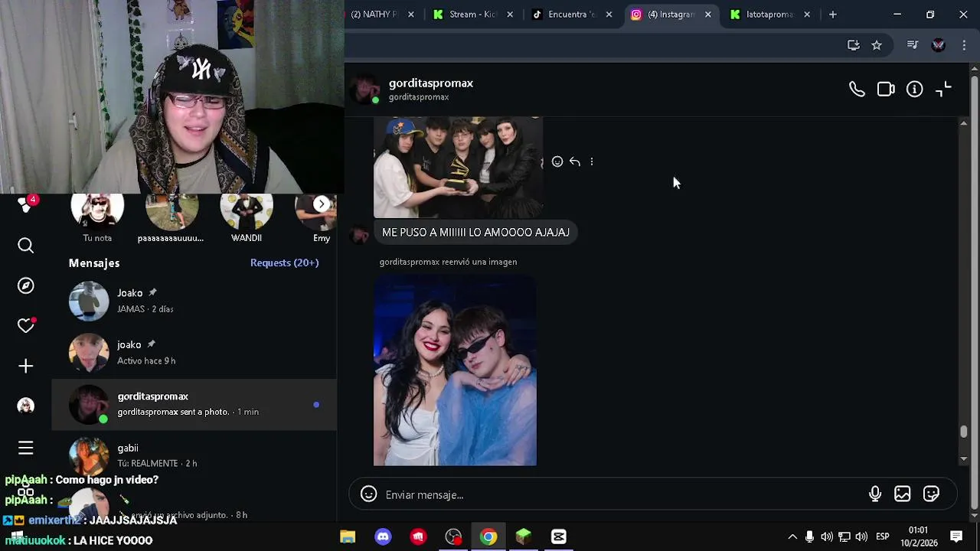Image resolution: width=980 pixels, height=551 pixels.
Task: Open profile avatar in sidebar
Action: [x=25, y=406]
